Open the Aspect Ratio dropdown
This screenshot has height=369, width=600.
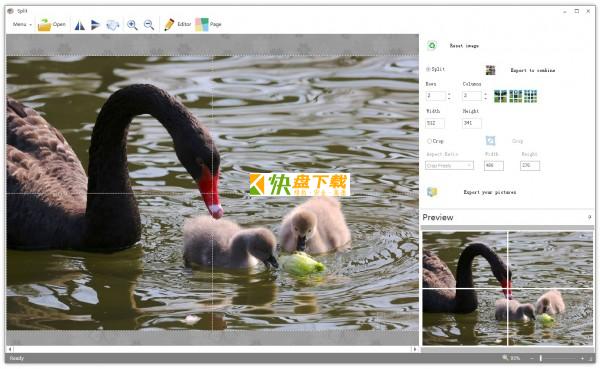tap(450, 165)
